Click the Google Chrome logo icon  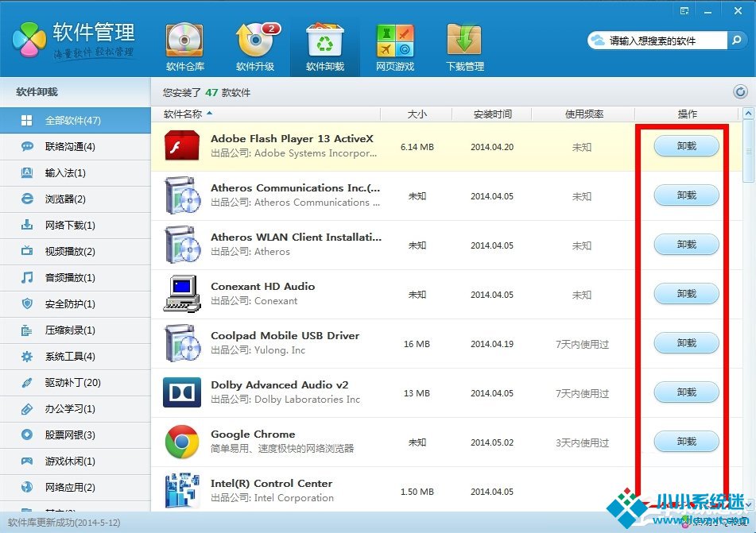pyautogui.click(x=182, y=442)
